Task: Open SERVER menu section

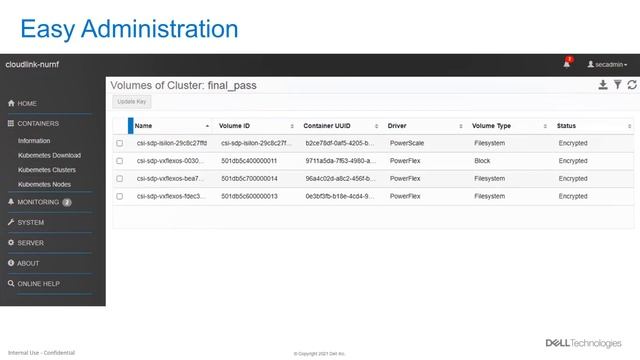Action: tap(30, 243)
